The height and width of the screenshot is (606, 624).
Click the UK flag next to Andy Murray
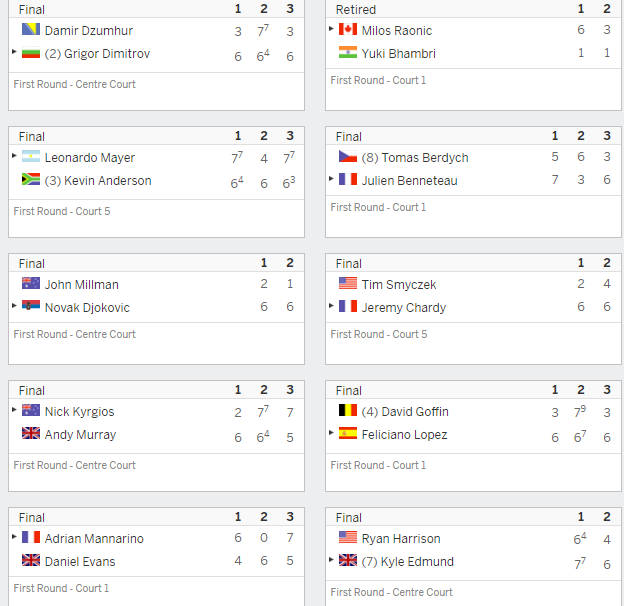31,433
